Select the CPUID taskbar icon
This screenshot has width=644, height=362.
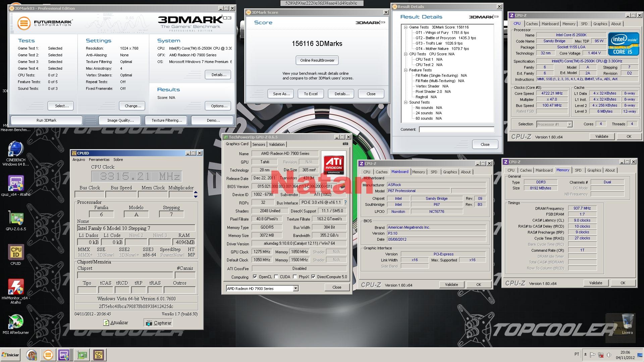pyautogui.click(x=99, y=355)
